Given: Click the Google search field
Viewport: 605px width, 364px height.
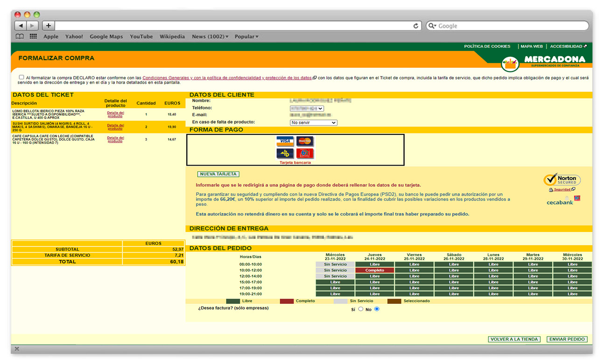Looking at the screenshot, I should point(507,26).
